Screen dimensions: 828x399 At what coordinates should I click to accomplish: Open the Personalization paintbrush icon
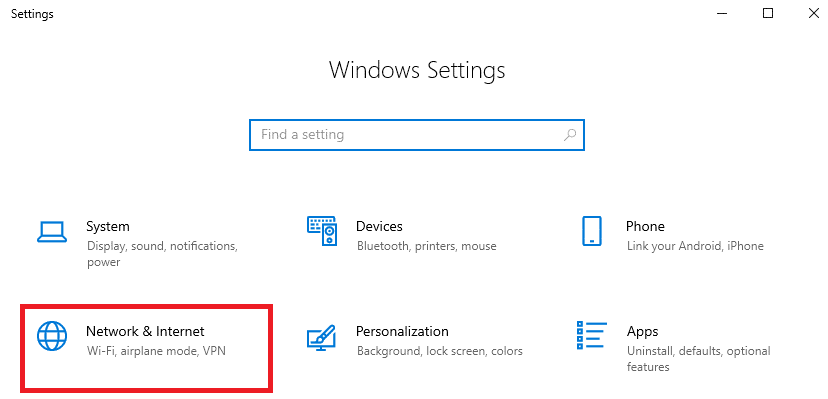[322, 337]
